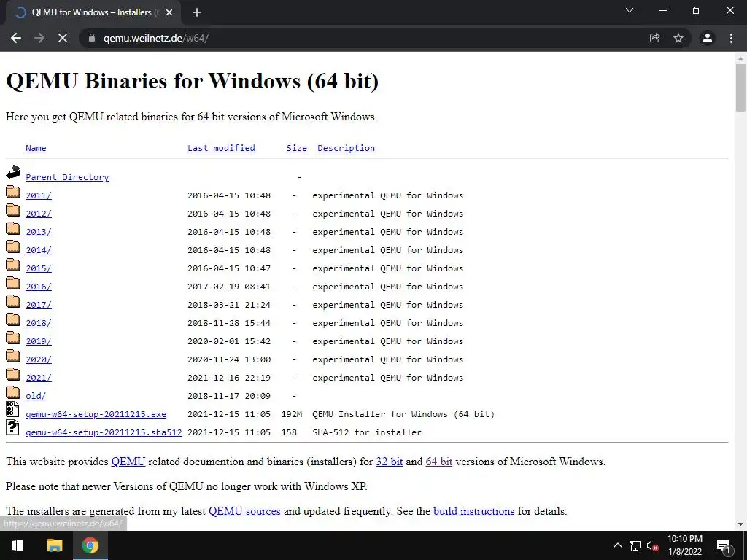This screenshot has width=747, height=560.
Task: Follow the QEMU link in website description
Action: coord(128,462)
